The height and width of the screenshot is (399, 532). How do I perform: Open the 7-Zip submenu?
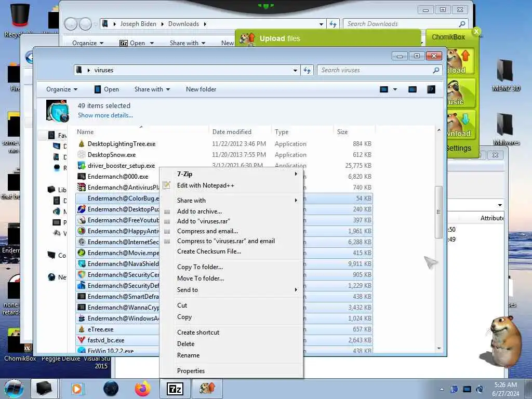(x=231, y=174)
